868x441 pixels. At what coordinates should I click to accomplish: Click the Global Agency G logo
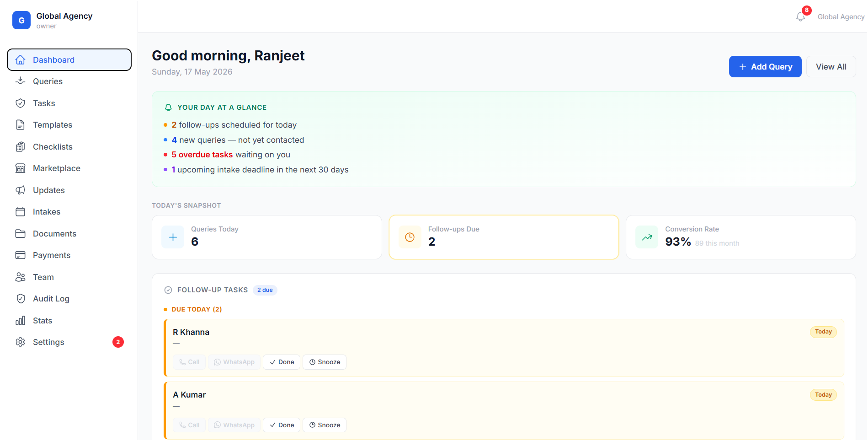point(21,20)
